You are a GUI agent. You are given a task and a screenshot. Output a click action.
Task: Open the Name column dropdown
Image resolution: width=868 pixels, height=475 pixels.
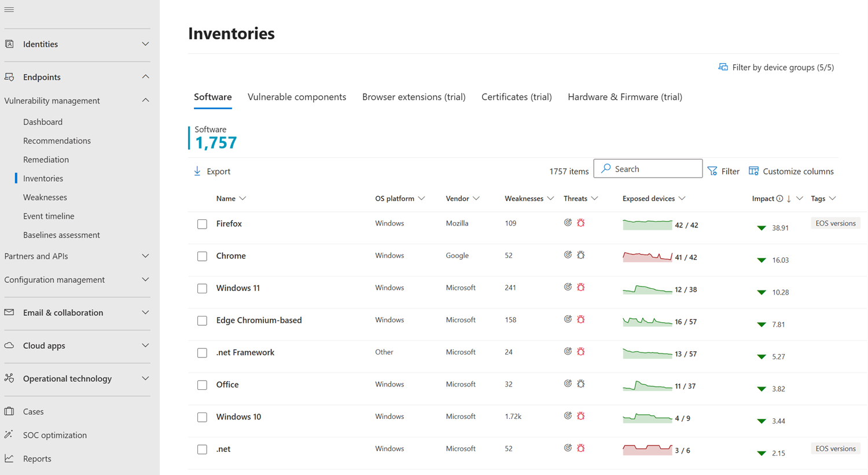tap(242, 198)
